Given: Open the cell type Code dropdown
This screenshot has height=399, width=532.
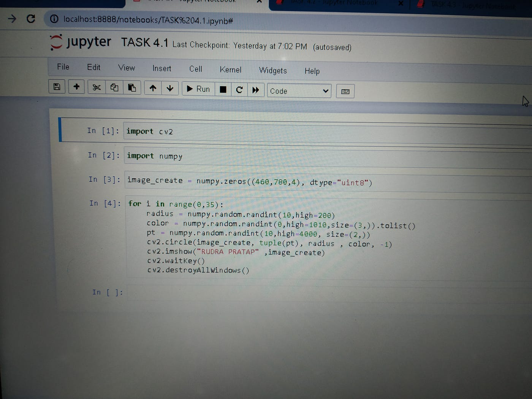Looking at the screenshot, I should click(x=299, y=91).
